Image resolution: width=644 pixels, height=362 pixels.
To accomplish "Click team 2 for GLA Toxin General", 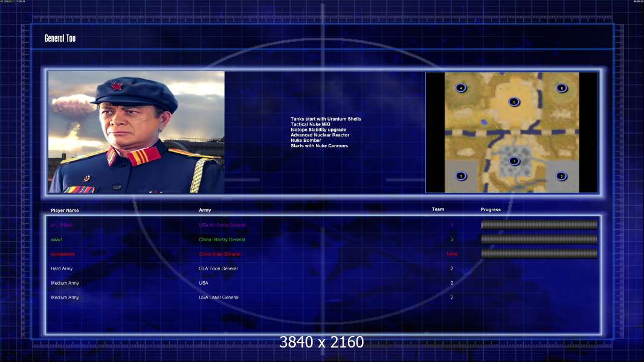I will coord(452,268).
